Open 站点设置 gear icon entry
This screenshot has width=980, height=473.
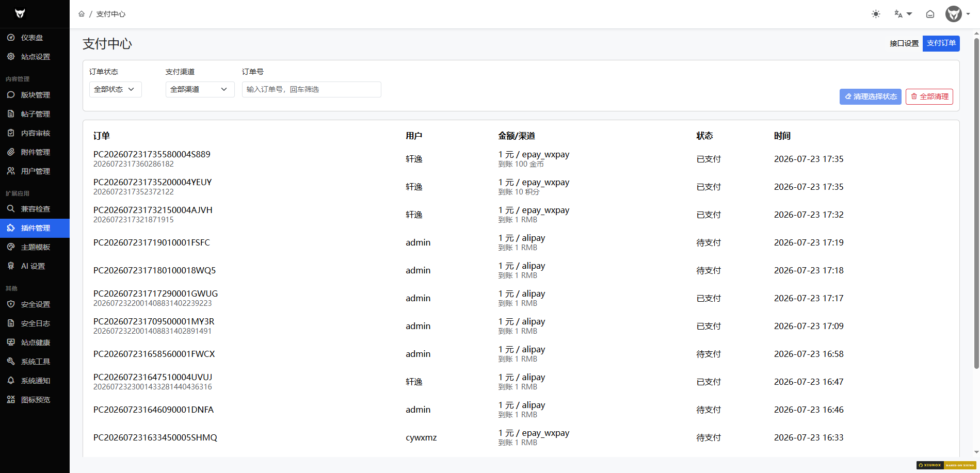tap(35, 57)
